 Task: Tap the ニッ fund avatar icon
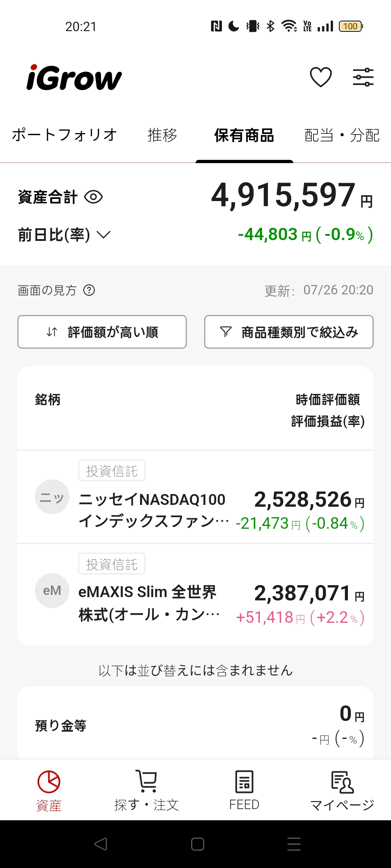(52, 497)
